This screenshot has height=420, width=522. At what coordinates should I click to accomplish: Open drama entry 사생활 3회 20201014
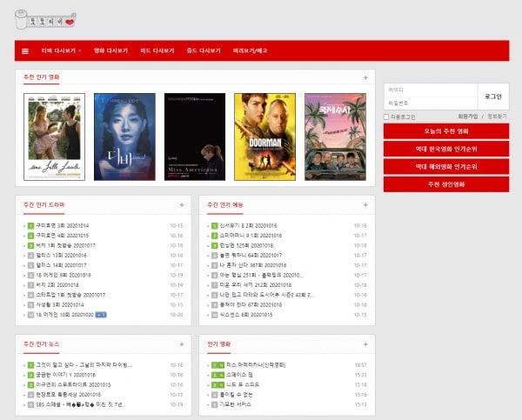[60, 305]
